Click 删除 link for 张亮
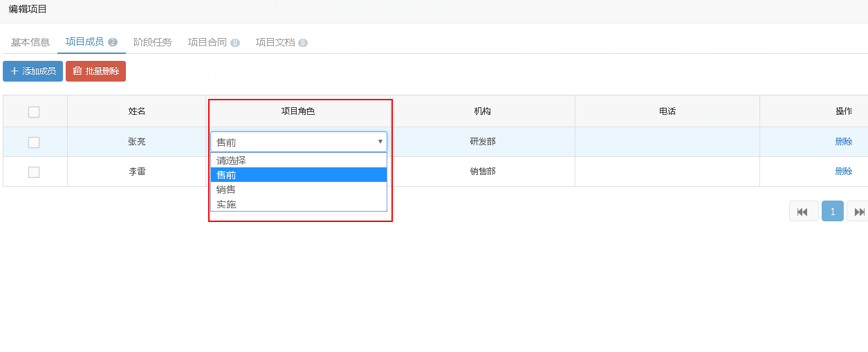The image size is (868, 352). click(x=843, y=142)
